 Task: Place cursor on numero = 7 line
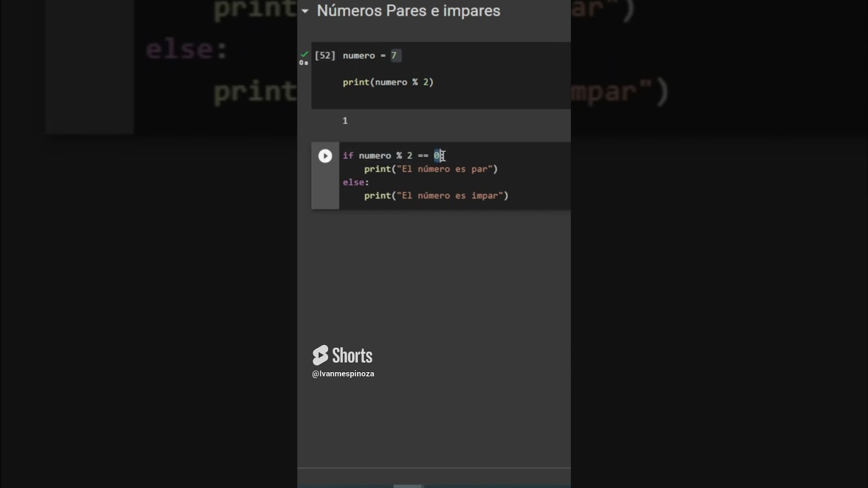(371, 56)
